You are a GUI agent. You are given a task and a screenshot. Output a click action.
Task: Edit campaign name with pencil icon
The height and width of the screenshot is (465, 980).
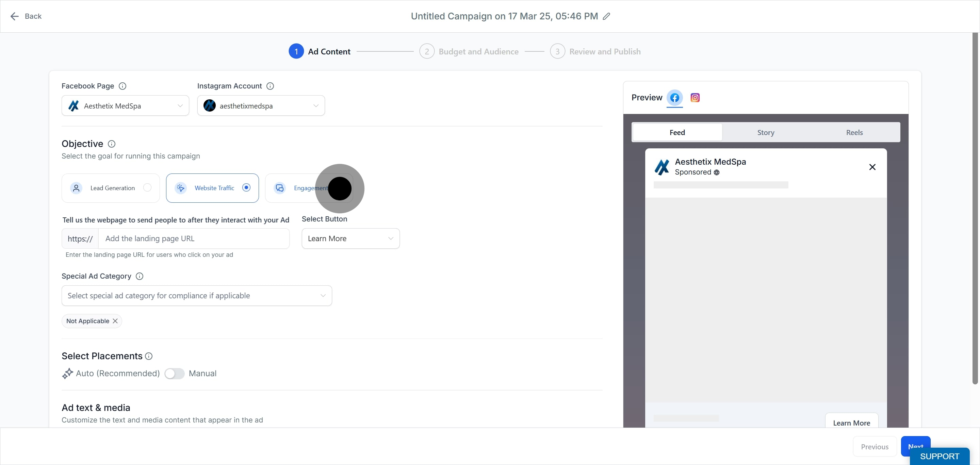click(x=606, y=16)
